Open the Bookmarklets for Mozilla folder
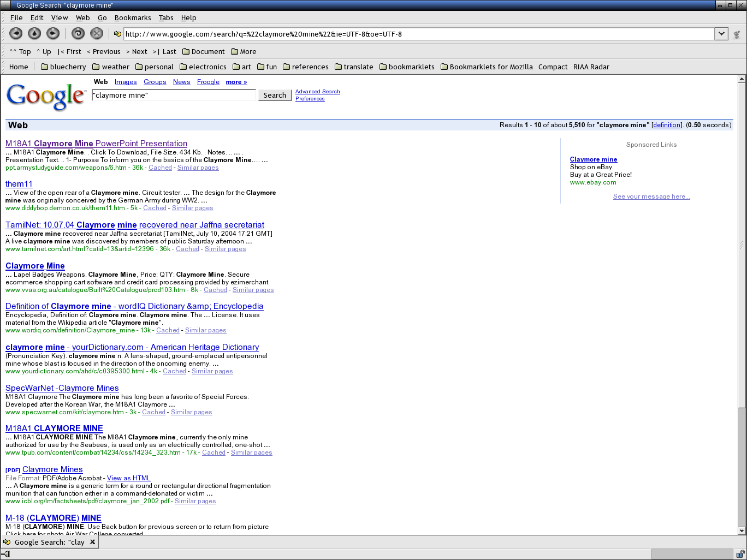The width and height of the screenshot is (747, 560). click(487, 67)
